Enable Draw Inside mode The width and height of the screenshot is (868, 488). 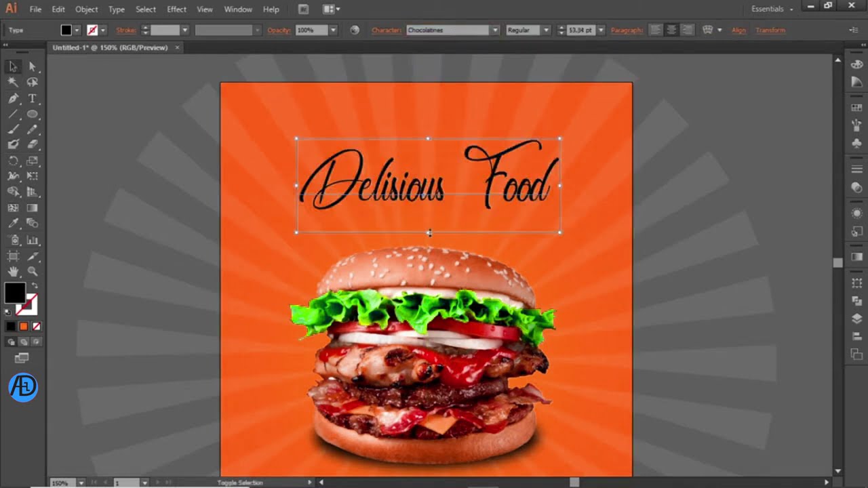(36, 342)
